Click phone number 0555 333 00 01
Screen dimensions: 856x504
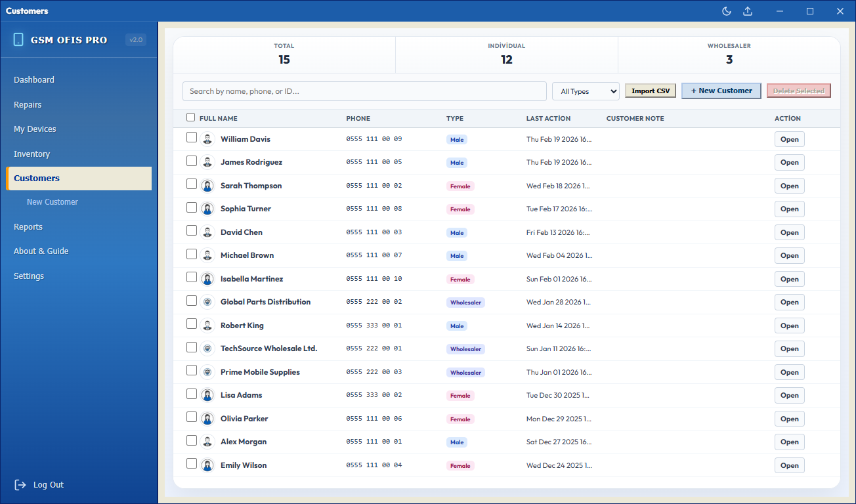click(374, 325)
